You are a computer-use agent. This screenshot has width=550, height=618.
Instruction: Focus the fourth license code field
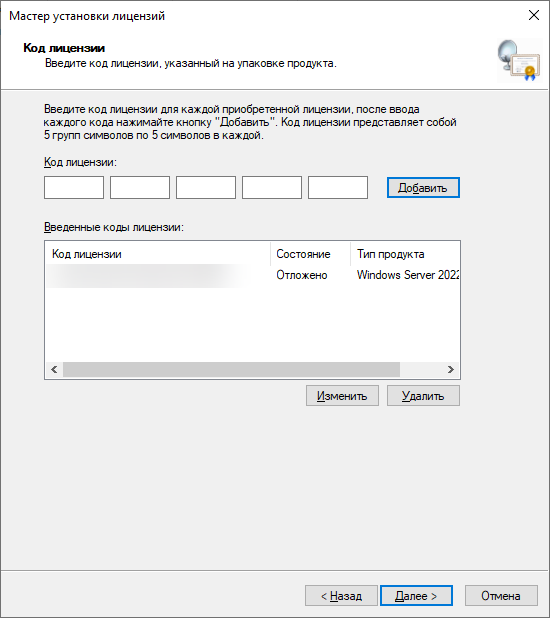tap(272, 188)
